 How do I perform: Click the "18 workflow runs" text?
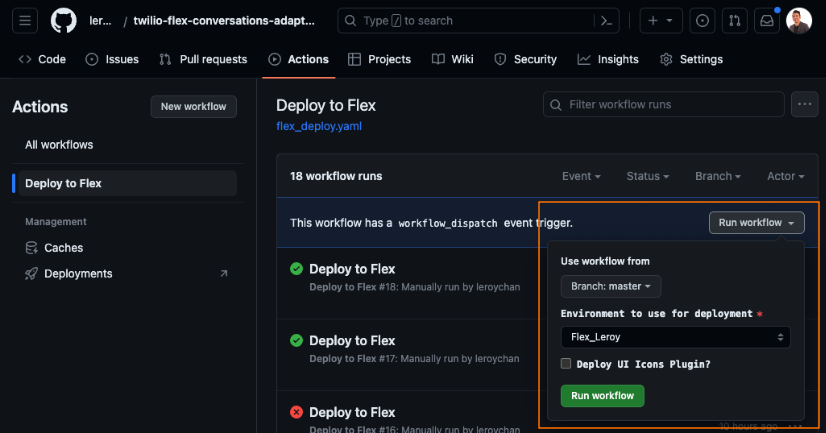click(x=336, y=176)
